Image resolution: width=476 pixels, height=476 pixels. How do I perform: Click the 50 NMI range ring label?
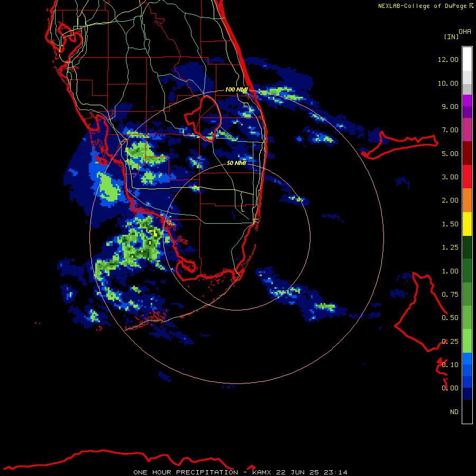click(236, 163)
